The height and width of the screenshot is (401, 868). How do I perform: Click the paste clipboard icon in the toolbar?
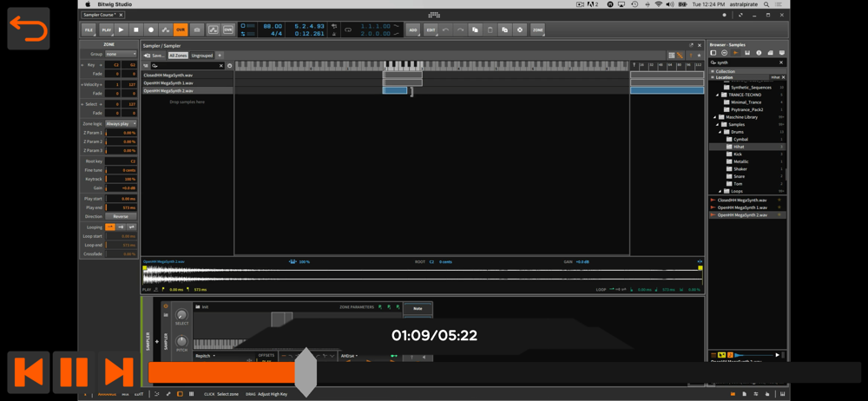[x=490, y=30]
